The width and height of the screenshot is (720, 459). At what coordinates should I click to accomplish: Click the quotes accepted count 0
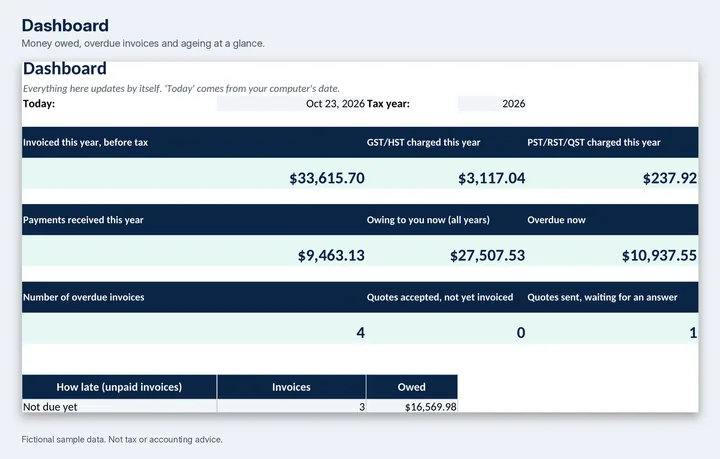coord(521,333)
